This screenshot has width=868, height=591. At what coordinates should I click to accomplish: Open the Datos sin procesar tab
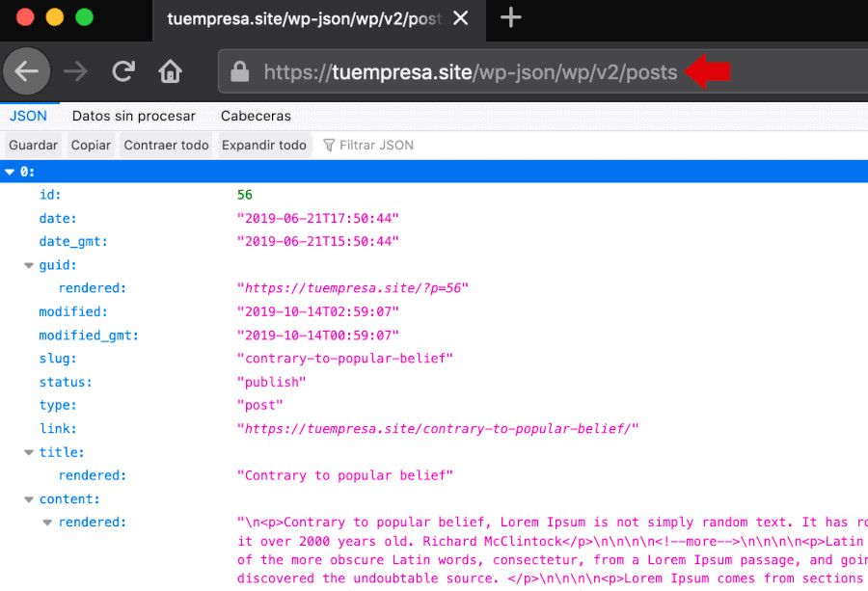pyautogui.click(x=134, y=116)
